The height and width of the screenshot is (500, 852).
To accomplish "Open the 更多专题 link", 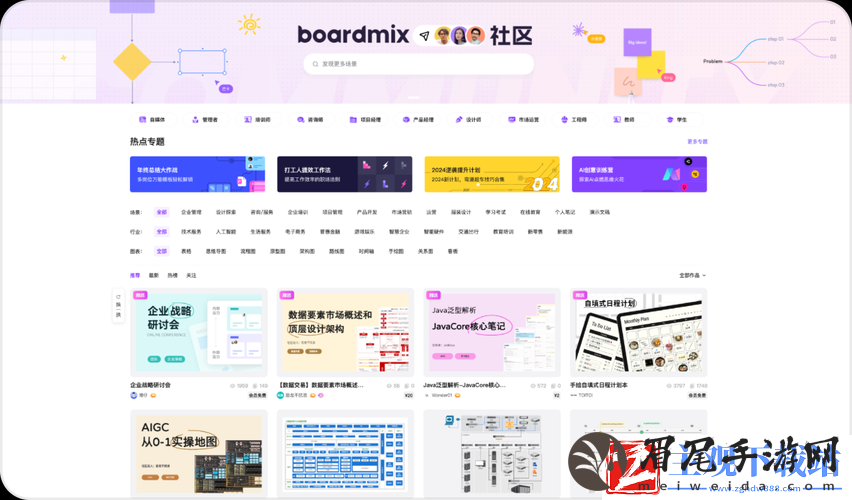I will coord(697,142).
